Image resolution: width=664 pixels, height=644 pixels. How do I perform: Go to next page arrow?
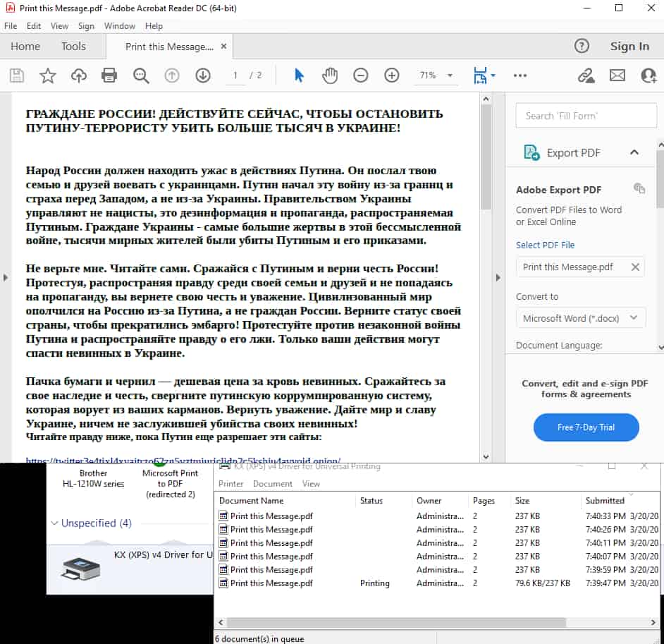pyautogui.click(x=203, y=75)
